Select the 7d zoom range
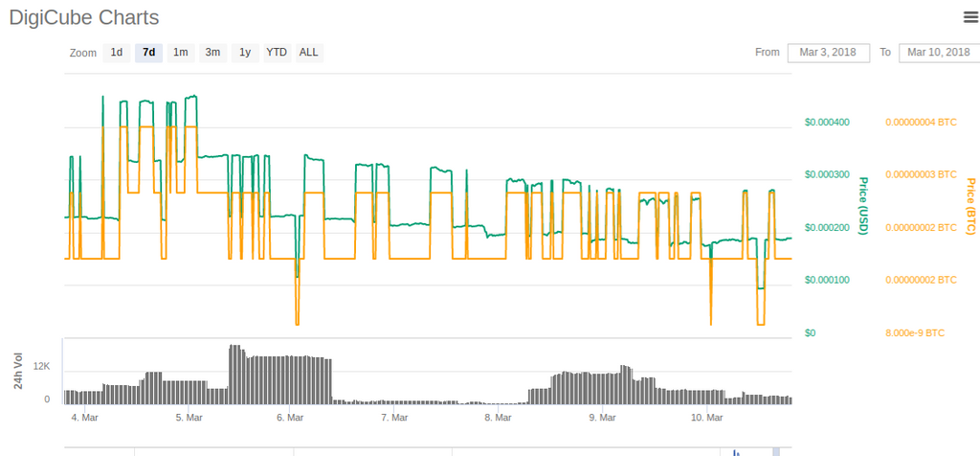This screenshot has width=980, height=456. (x=148, y=53)
